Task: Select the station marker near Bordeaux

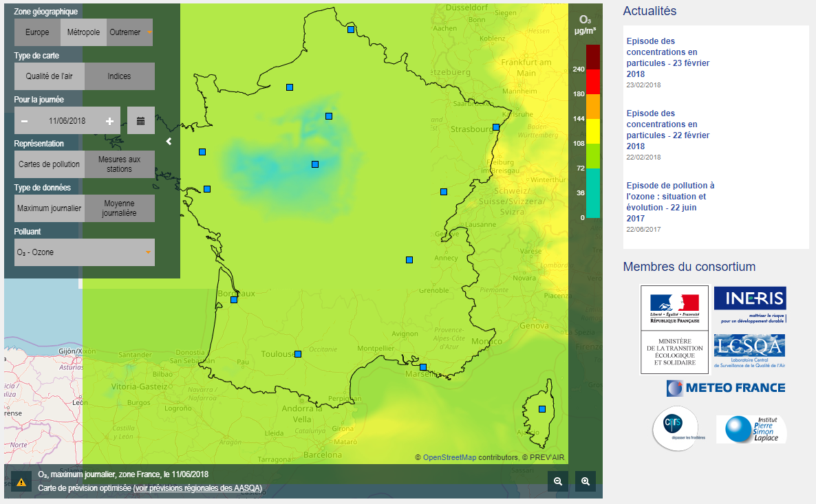Action: (x=234, y=298)
